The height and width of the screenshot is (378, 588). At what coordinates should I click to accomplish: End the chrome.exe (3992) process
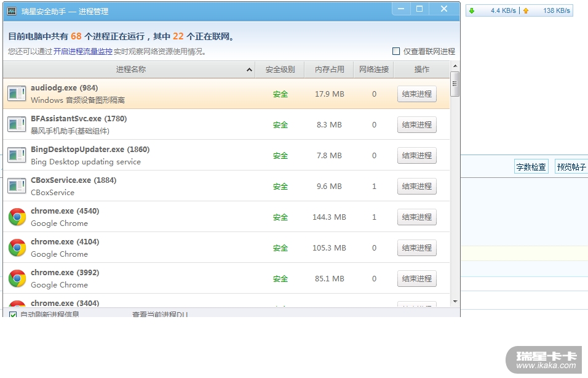click(x=416, y=278)
